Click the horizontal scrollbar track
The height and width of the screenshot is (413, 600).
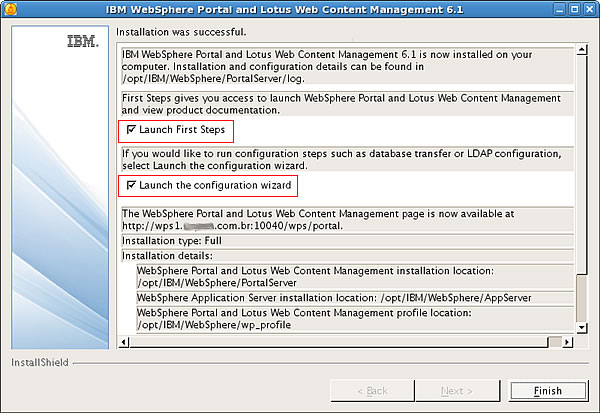(555, 342)
